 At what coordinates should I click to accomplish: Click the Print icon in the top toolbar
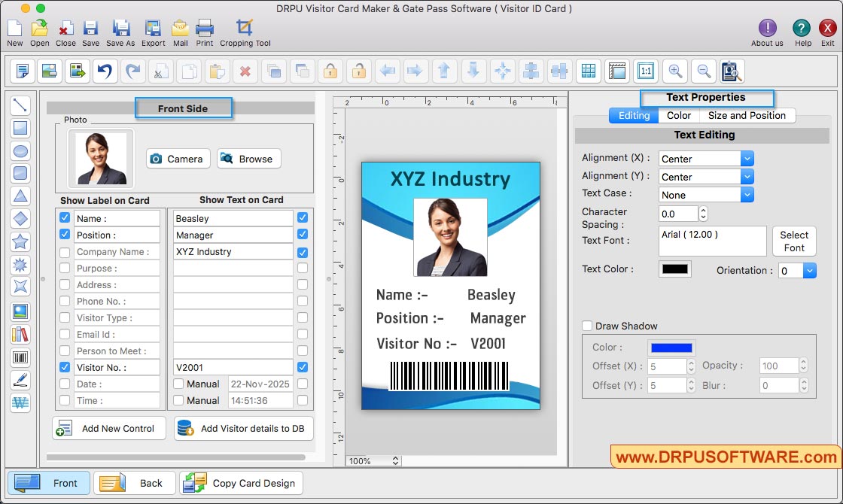[x=205, y=29]
